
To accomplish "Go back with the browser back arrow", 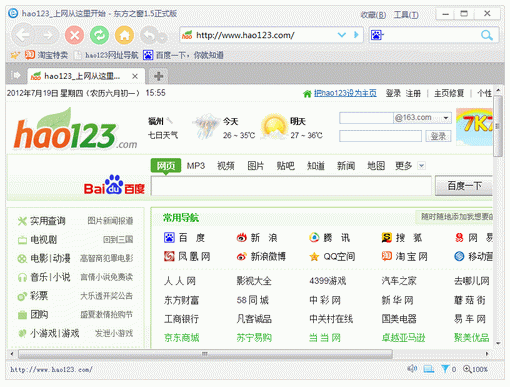I will 23,35.
